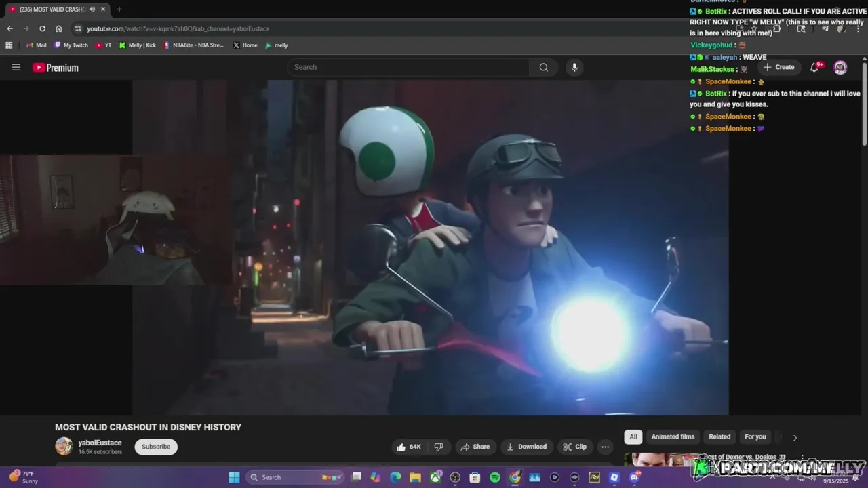This screenshot has width=868, height=488.
Task: Click the 16.5K subscribers text
Action: coord(100,452)
